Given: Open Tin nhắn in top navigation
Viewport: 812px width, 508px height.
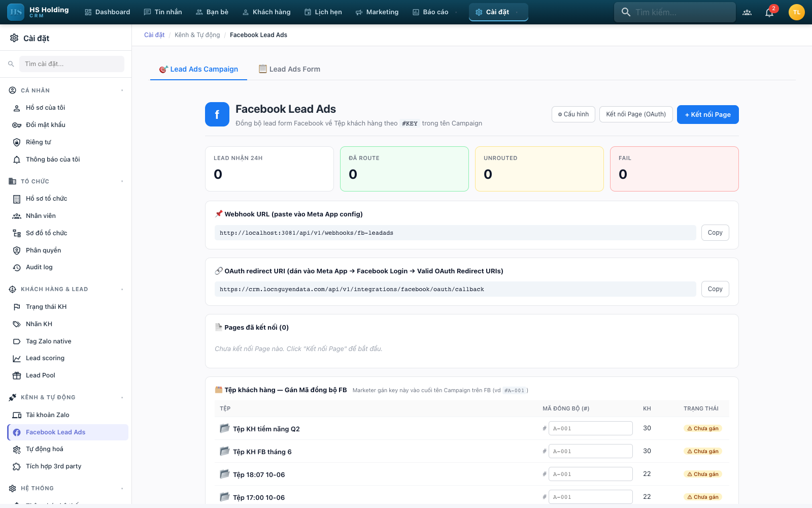Looking at the screenshot, I should point(163,12).
